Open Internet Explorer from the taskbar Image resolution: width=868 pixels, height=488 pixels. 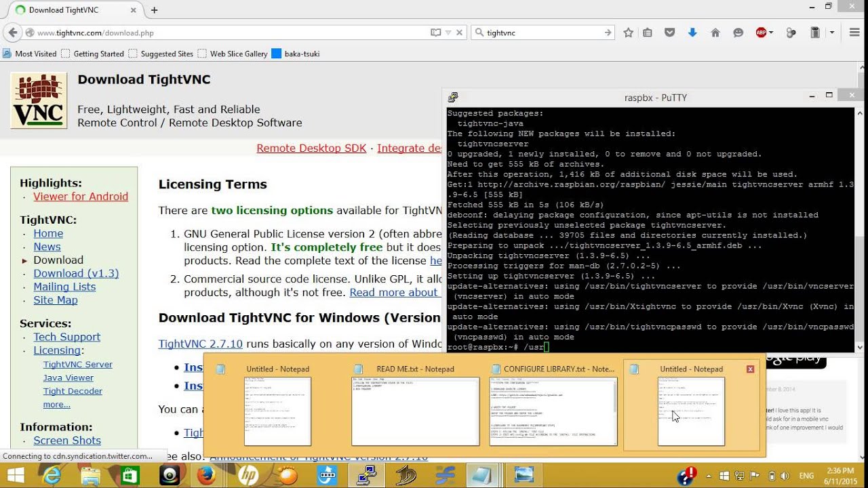[52, 476]
